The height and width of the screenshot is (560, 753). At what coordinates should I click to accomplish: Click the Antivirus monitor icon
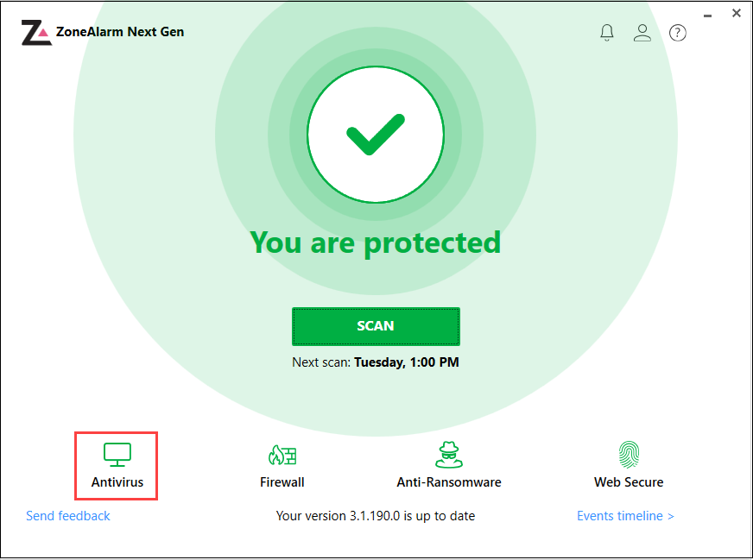coord(117,454)
